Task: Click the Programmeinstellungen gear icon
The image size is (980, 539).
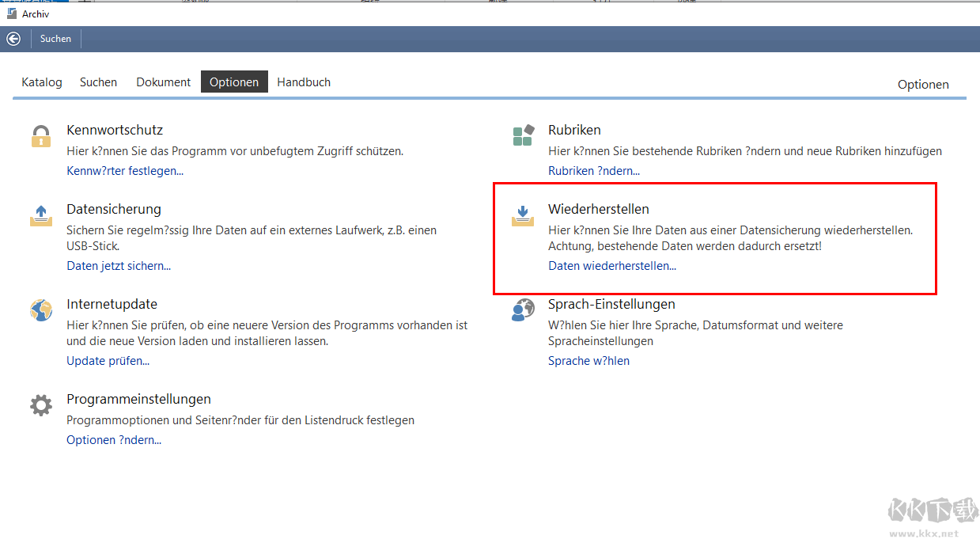Action: 40,405
